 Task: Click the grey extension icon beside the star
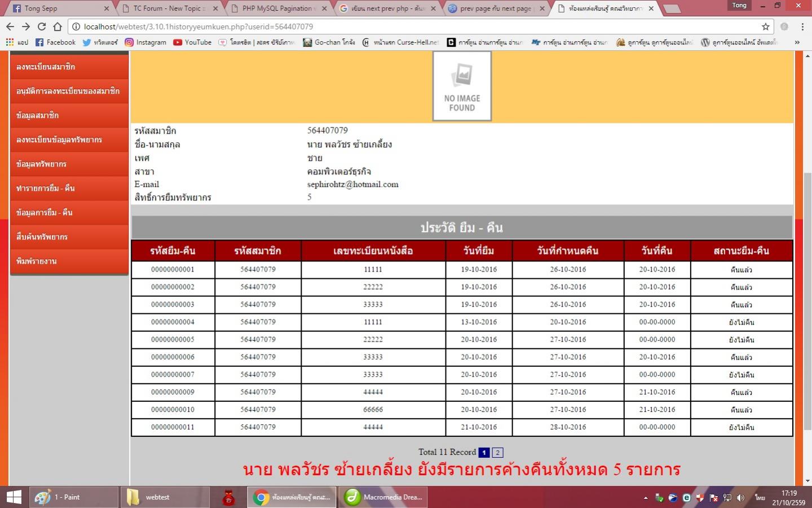[x=784, y=27]
